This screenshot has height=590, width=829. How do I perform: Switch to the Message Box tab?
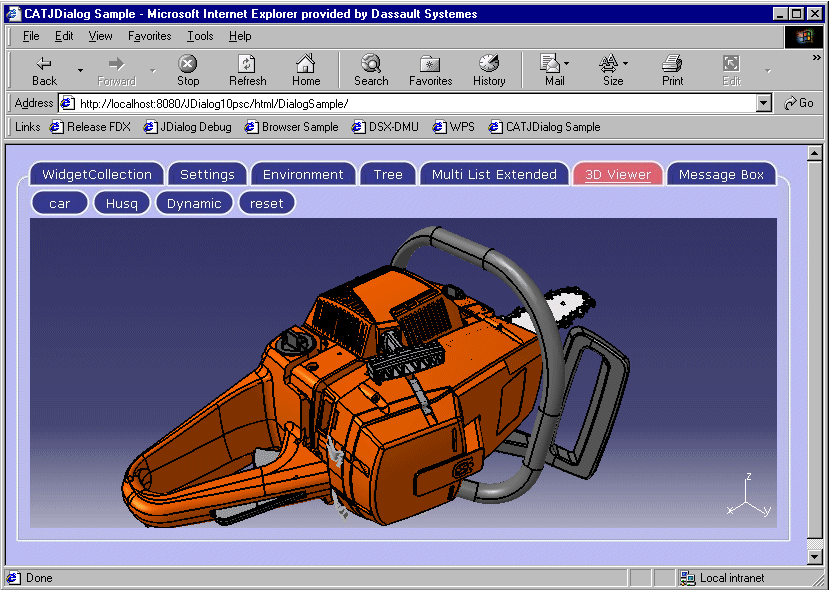coord(721,174)
